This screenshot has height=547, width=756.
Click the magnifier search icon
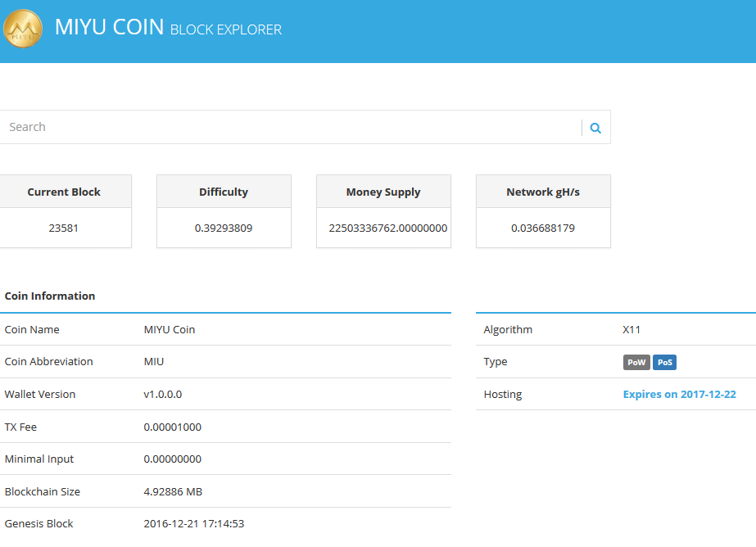pyautogui.click(x=595, y=128)
